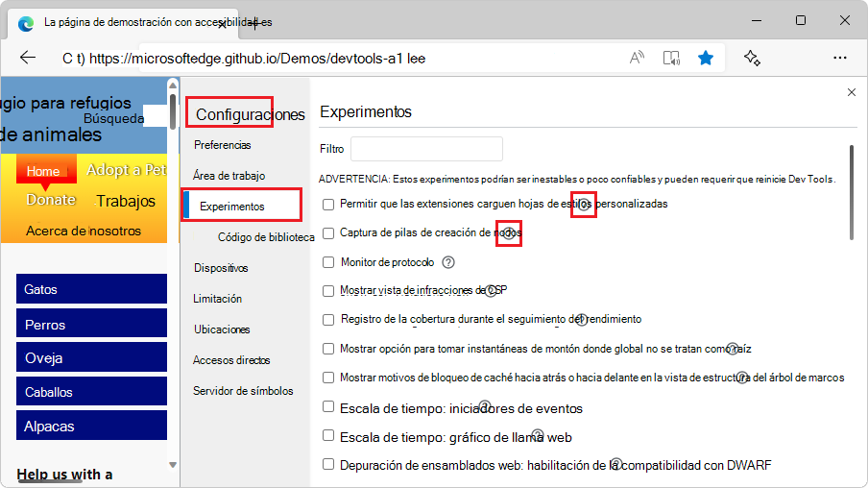Screen dimensions: 868x488
Task: Open Accesos directos settings page
Action: (x=231, y=360)
